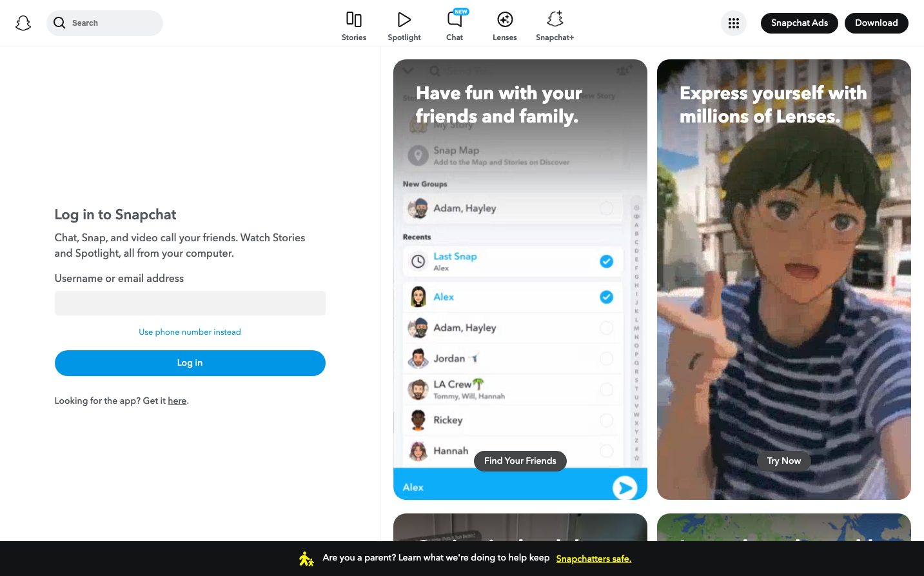Browse the Lenses page
The width and height of the screenshot is (924, 576).
tap(504, 26)
